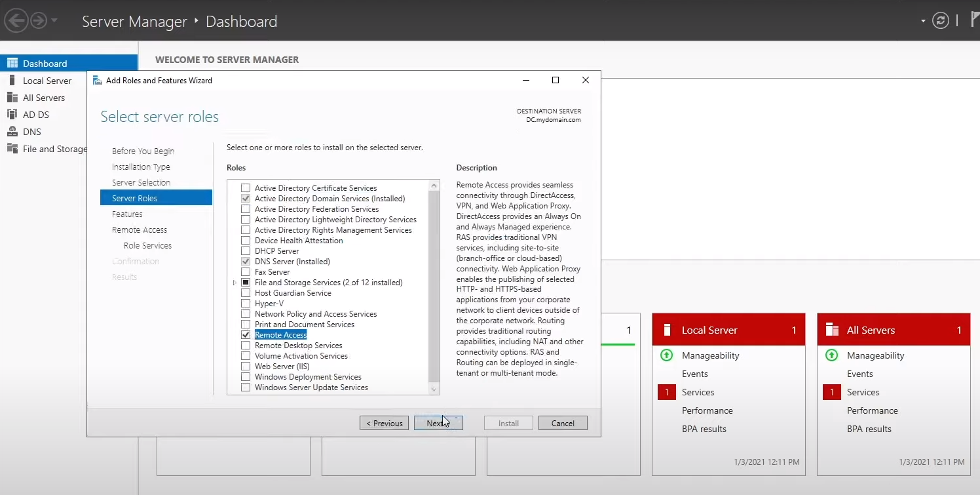Click BPA results in All Servers tile

click(x=869, y=429)
